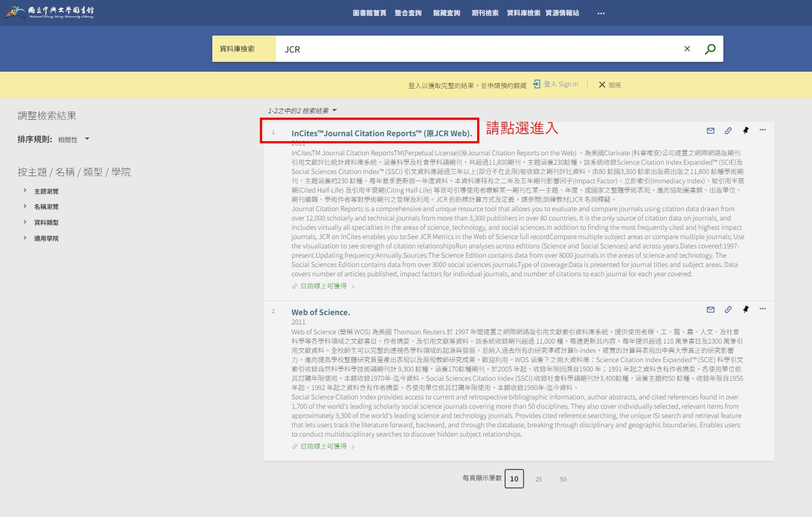
Task: Open 資源情報站 in top navigation
Action: [x=562, y=13]
